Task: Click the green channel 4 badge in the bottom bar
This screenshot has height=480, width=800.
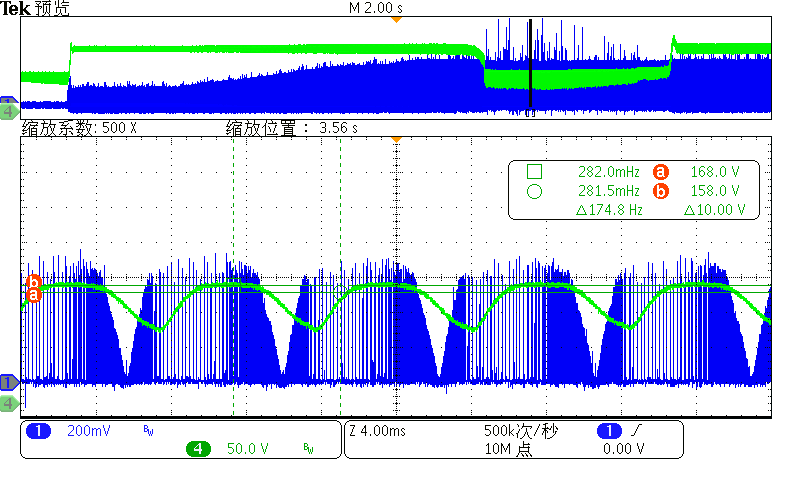Action: 198,449
